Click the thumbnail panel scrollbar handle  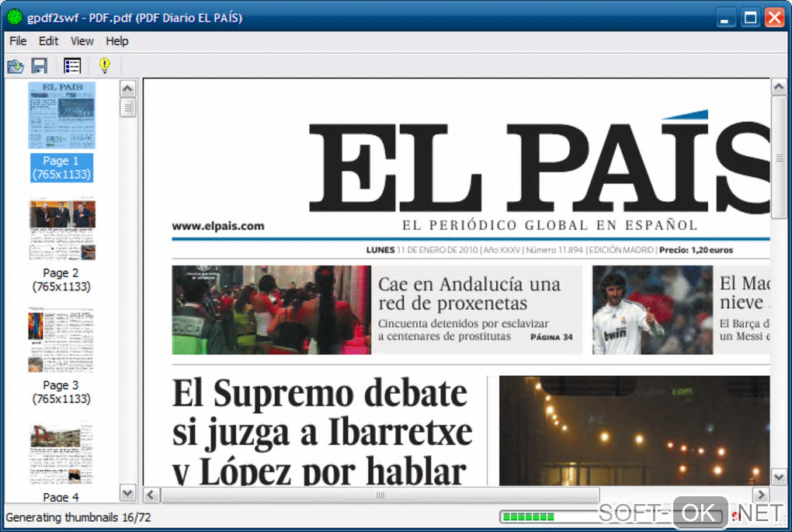point(128,107)
